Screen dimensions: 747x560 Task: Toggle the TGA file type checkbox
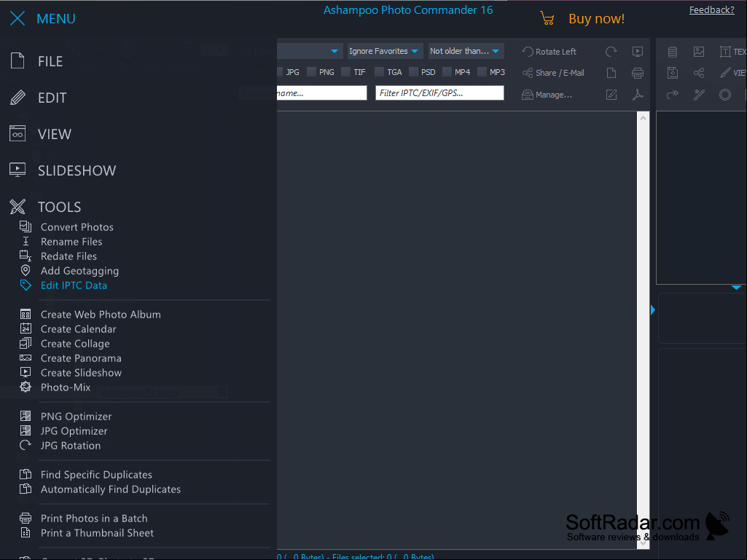click(379, 72)
